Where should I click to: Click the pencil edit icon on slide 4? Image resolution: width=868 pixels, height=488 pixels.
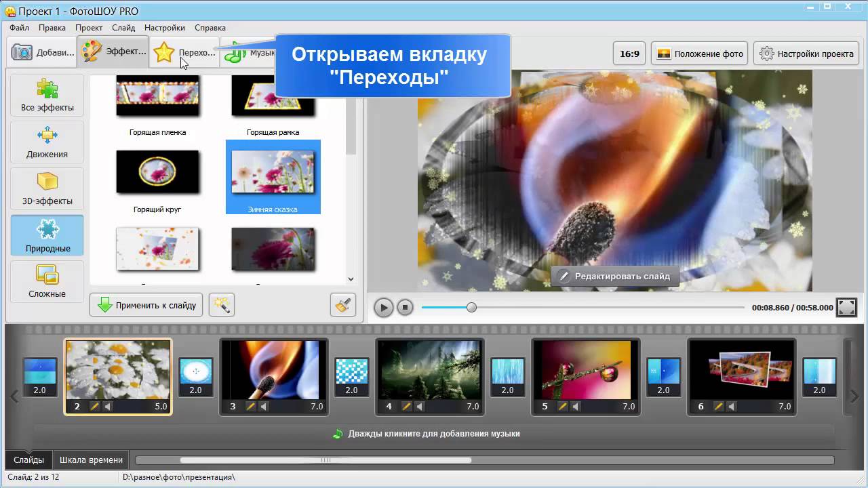click(x=406, y=407)
